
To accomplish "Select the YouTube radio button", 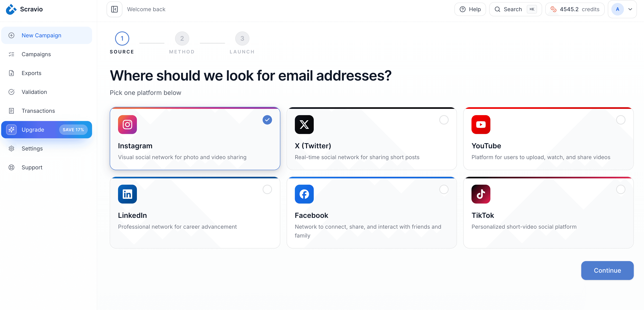I will point(621,120).
